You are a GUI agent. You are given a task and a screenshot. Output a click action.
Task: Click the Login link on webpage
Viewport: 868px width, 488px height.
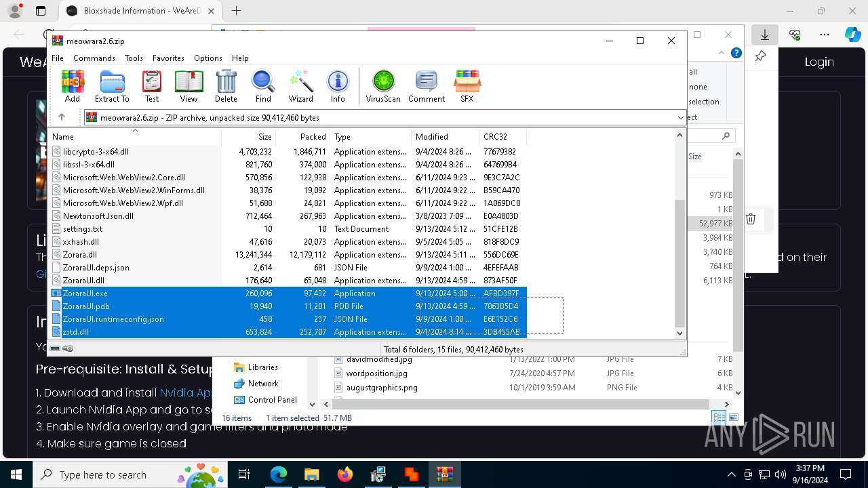coord(819,62)
